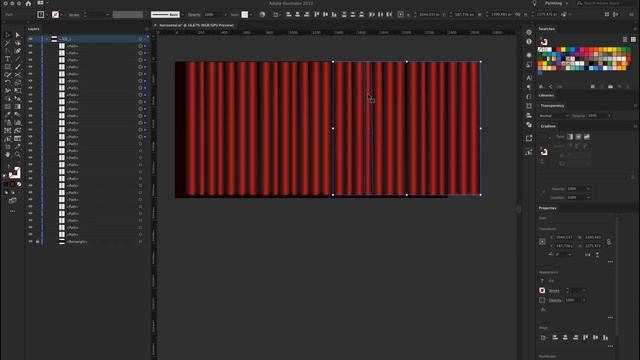Select the Lasso tool
Image resolution: width=640 pixels, height=360 pixels.
pos(18,43)
